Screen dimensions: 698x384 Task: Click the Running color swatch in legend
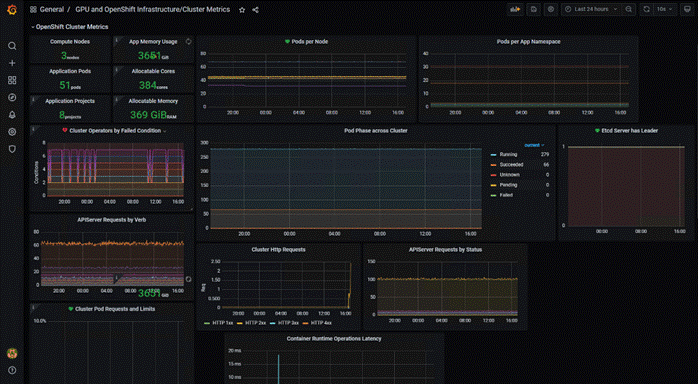click(493, 155)
